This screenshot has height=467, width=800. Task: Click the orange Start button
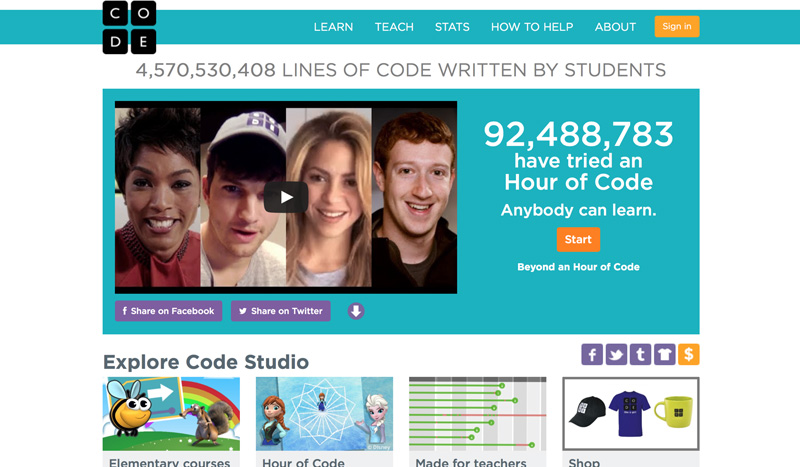pos(578,239)
